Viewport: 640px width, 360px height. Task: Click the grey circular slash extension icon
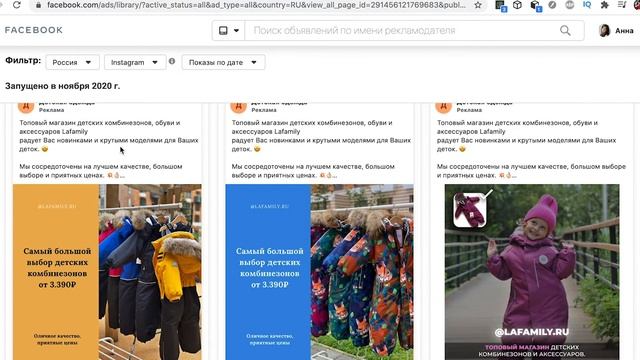click(552, 5)
